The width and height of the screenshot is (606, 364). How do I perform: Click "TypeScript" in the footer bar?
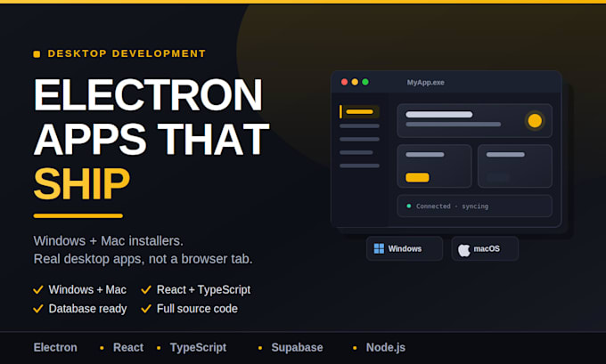coord(198,348)
